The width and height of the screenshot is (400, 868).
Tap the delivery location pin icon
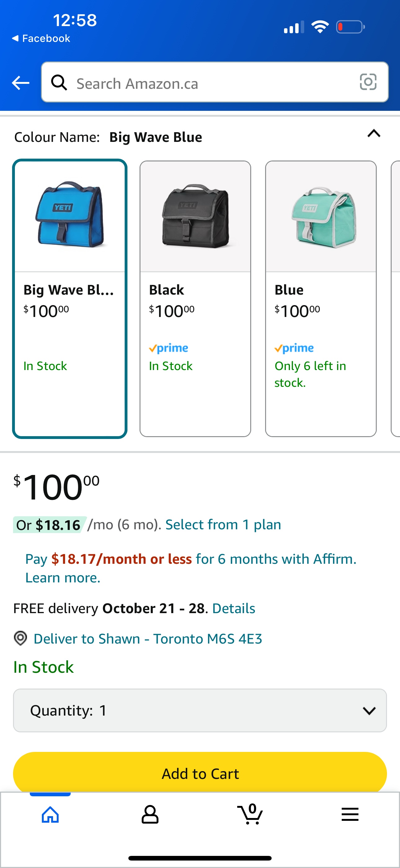coord(20,638)
